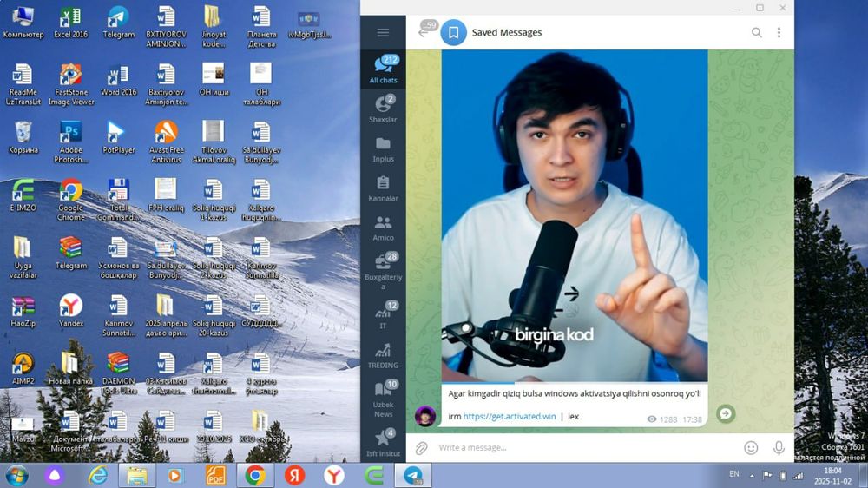Launch Internet Explorer from taskbar

(x=98, y=475)
